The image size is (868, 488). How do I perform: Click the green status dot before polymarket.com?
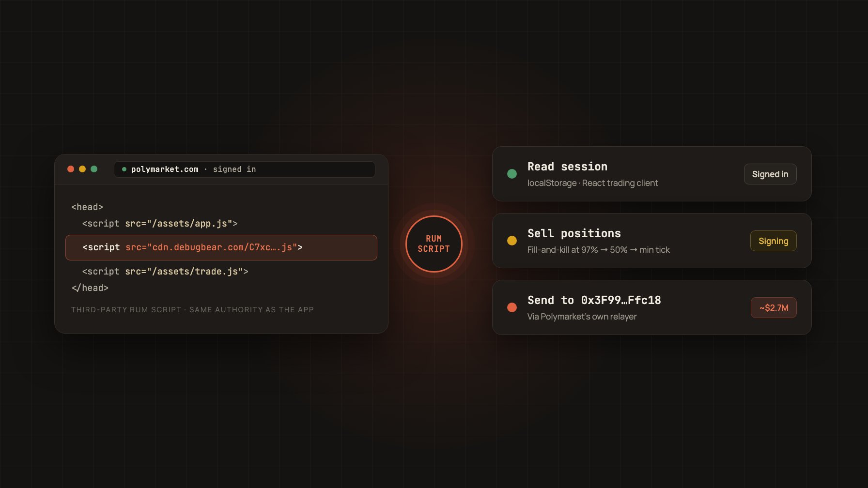click(124, 169)
